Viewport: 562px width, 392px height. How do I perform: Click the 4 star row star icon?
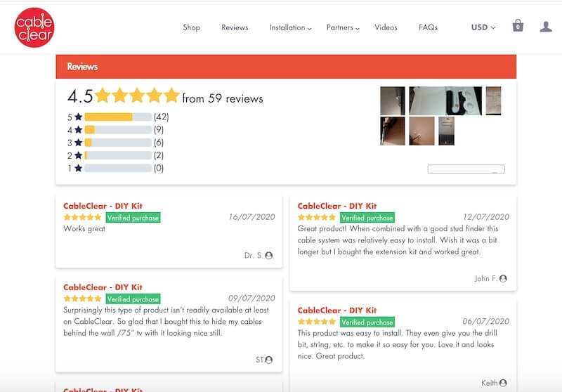[79, 130]
